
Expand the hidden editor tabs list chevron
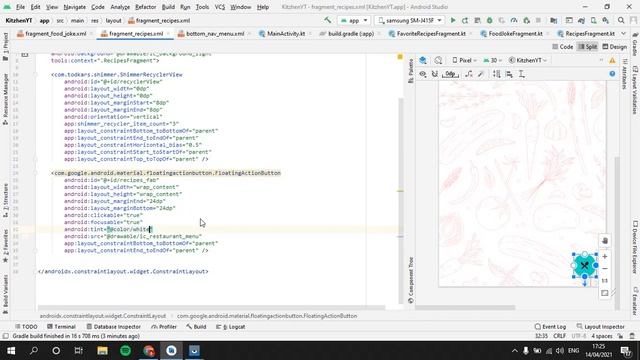[624, 33]
